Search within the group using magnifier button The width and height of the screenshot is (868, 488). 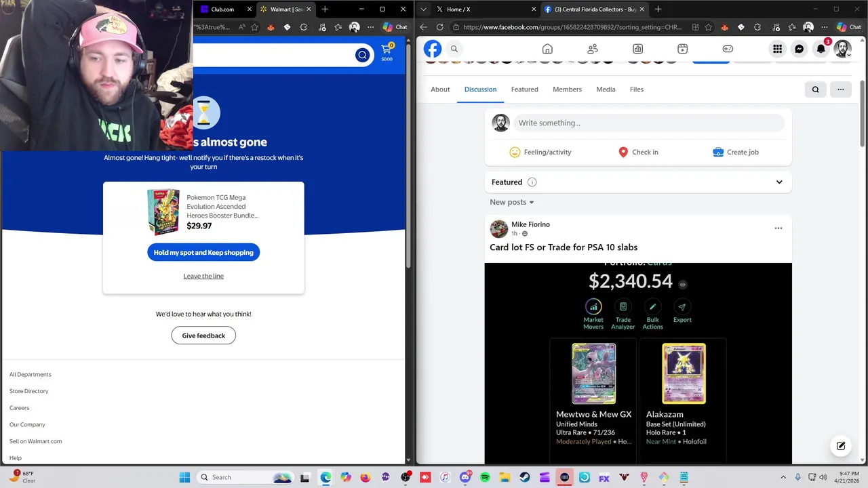pyautogui.click(x=815, y=89)
